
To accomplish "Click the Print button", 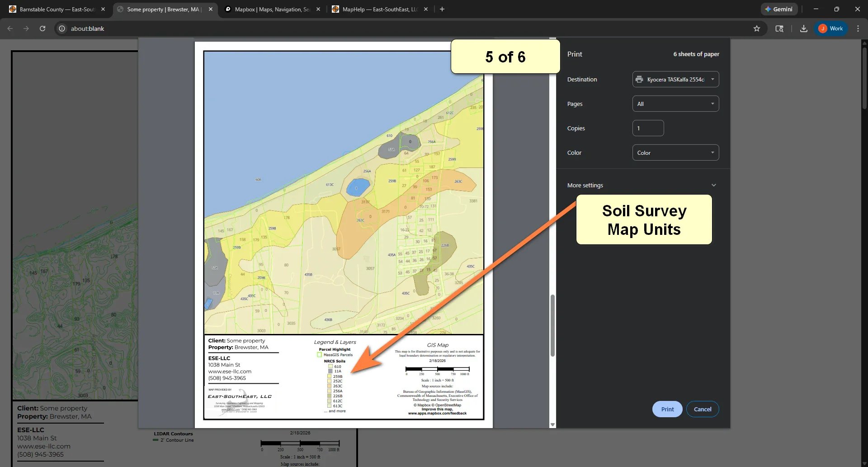I will coord(667,409).
